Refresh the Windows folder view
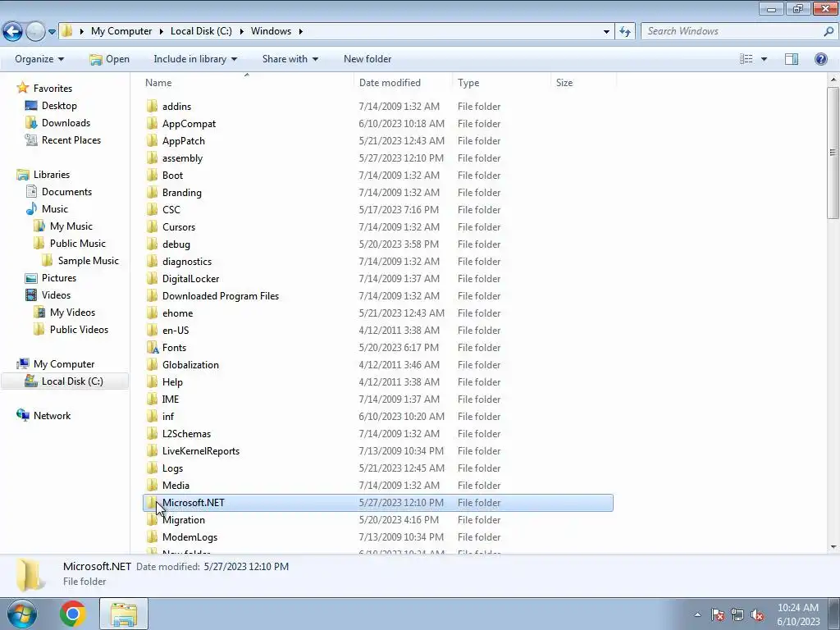Viewport: 840px width, 630px height. [x=624, y=31]
